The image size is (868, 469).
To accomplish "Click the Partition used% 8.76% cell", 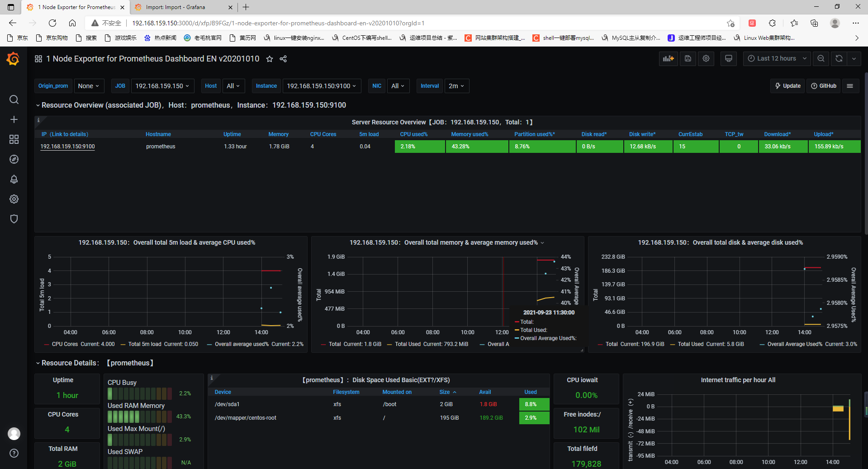I will (x=542, y=147).
